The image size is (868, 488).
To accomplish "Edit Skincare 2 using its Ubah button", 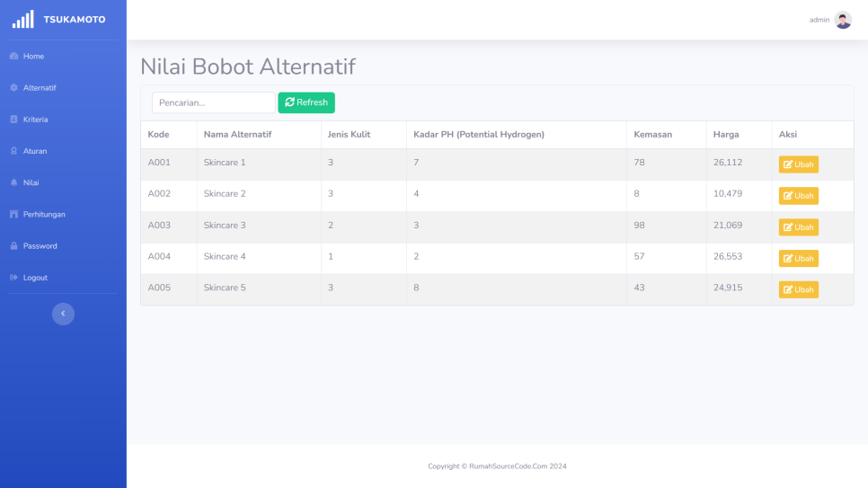I will (x=798, y=196).
